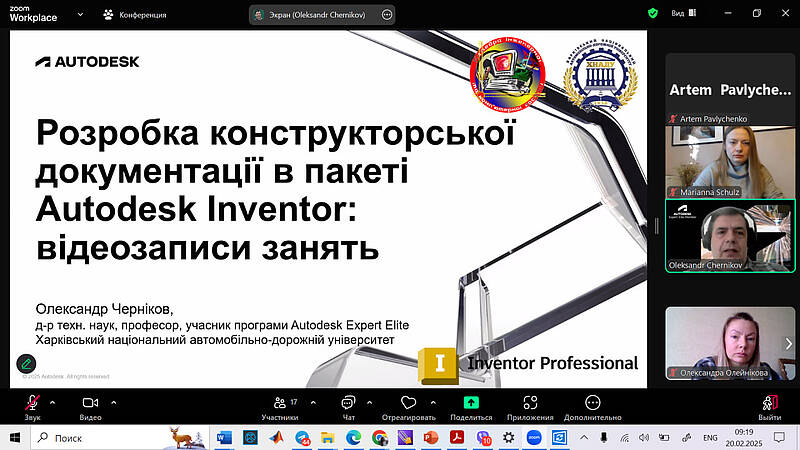Click the next-page arrow in participant gallery
Screen dimensions: 800x450
pyautogui.click(x=788, y=344)
